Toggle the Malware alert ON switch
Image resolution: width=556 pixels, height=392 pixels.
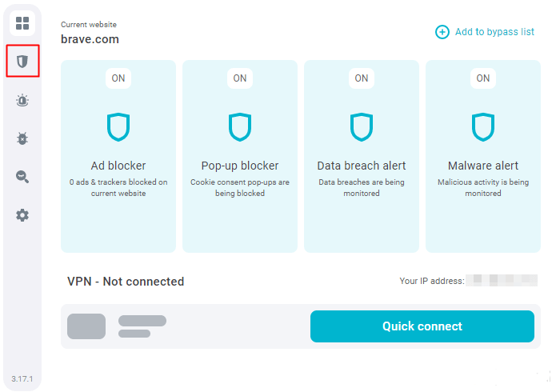pyautogui.click(x=483, y=78)
